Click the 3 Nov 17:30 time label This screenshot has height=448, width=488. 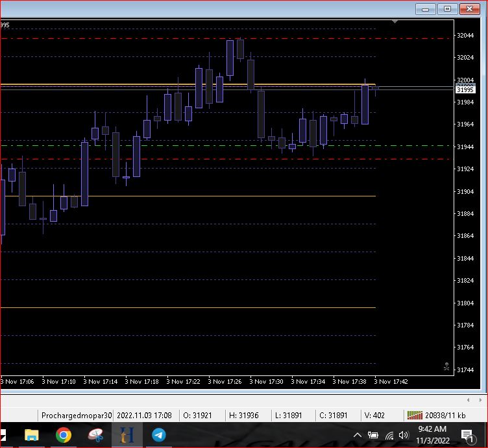(x=267, y=382)
